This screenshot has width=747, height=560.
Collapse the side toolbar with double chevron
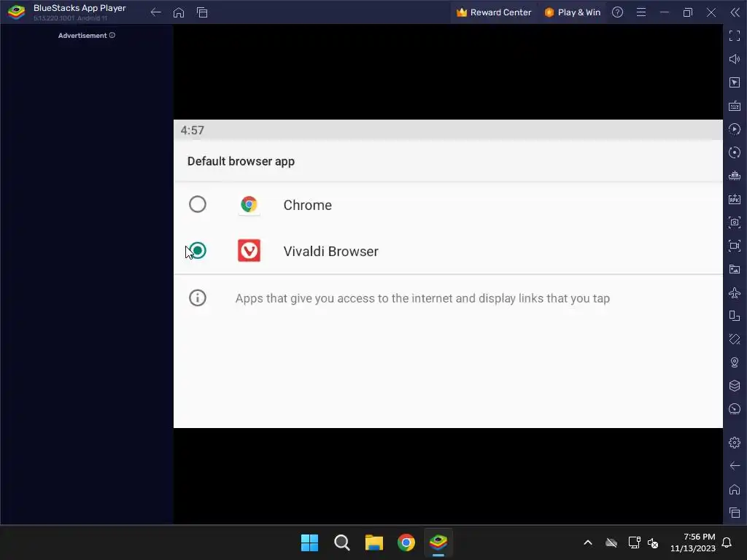pos(735,12)
